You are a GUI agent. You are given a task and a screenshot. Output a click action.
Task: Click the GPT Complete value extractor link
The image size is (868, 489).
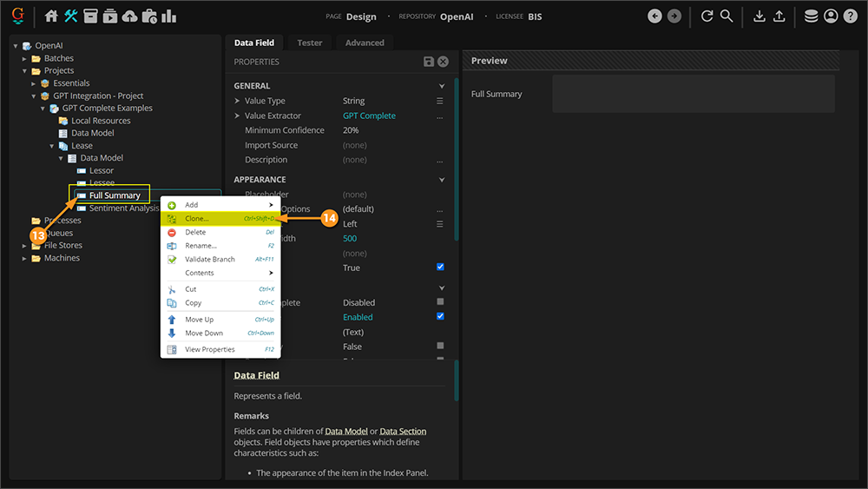click(369, 116)
